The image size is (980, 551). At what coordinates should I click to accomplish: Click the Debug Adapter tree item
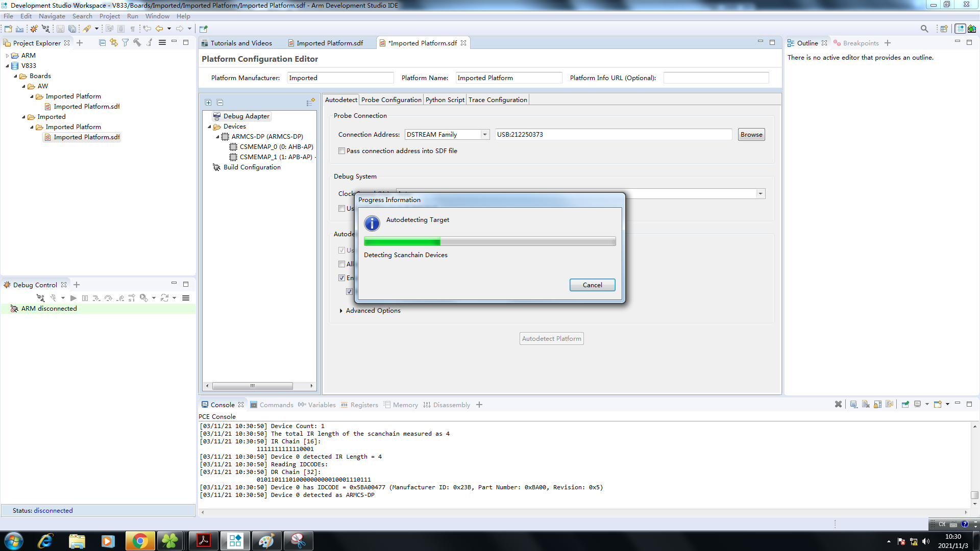[x=247, y=116]
